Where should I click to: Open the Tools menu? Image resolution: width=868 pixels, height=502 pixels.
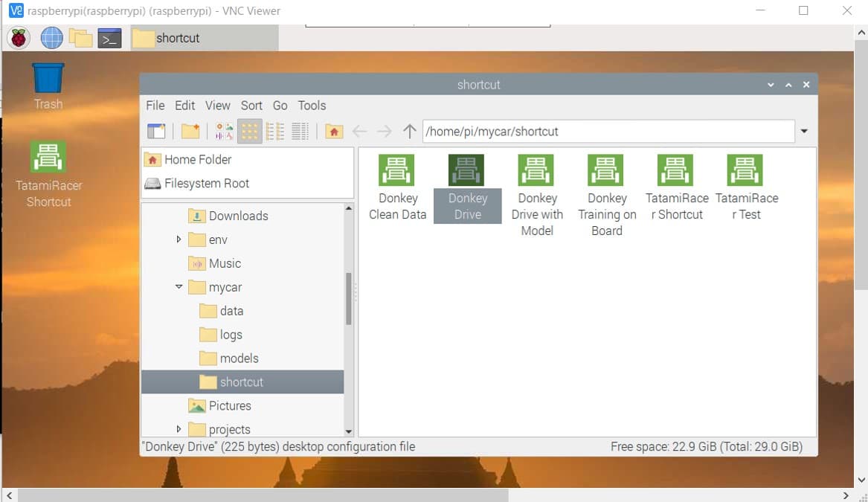tap(312, 105)
